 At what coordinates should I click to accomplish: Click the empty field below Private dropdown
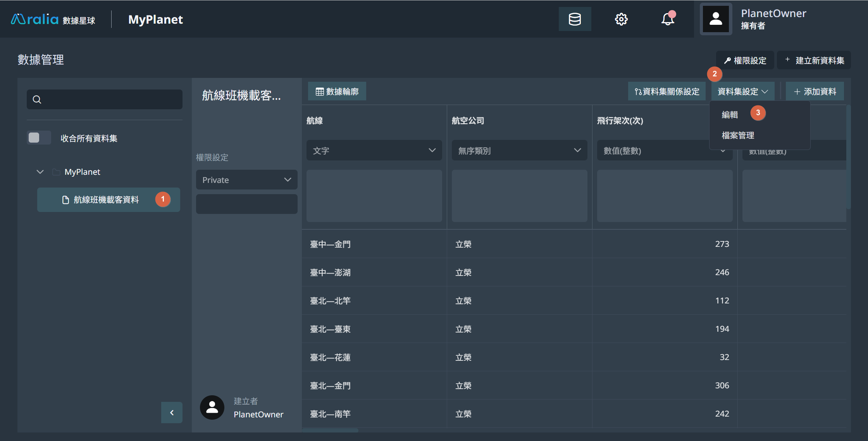246,204
